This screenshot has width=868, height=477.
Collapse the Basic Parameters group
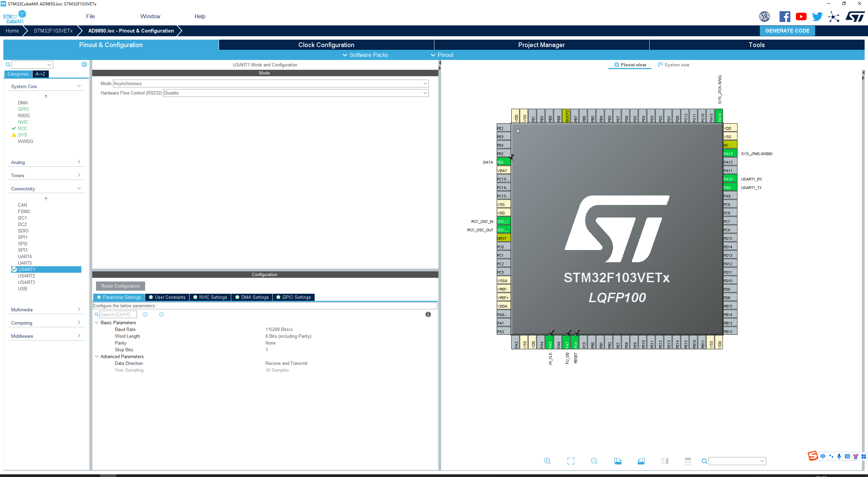(x=97, y=323)
